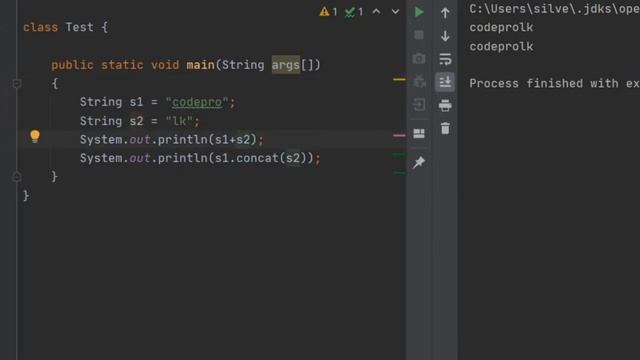Screen dimensions: 640x360
Task: Toggle soft-wrap in console output
Action: coord(445,59)
